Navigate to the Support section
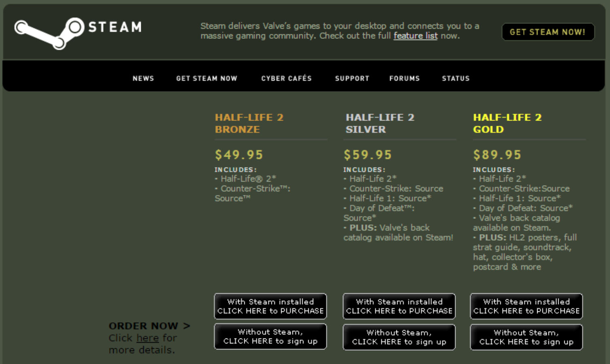The width and height of the screenshot is (610, 364). click(352, 78)
